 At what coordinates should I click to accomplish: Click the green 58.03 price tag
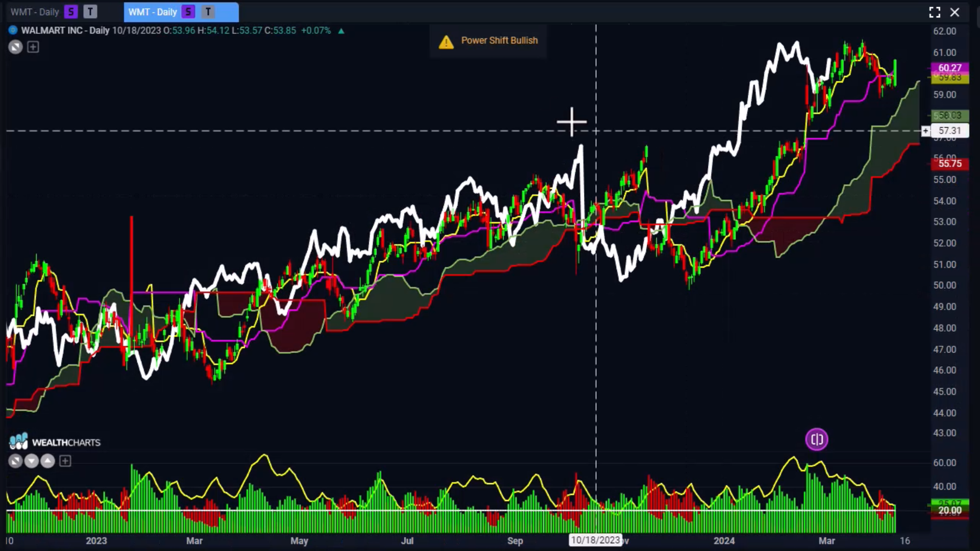tap(950, 115)
